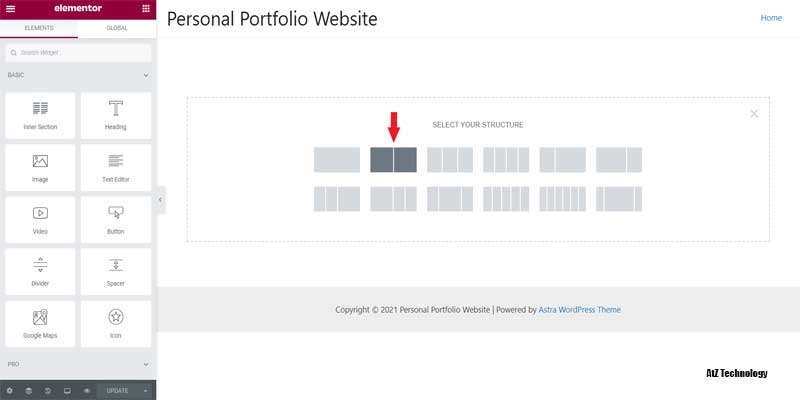The width and height of the screenshot is (800, 400).
Task: Switch to the Elements tab
Action: tap(39, 28)
